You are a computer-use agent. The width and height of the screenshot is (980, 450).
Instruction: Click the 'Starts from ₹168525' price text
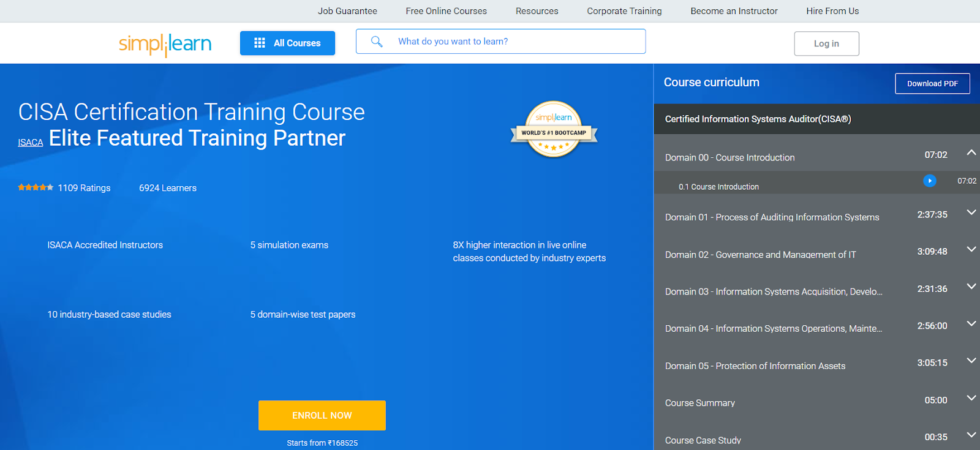[322, 443]
